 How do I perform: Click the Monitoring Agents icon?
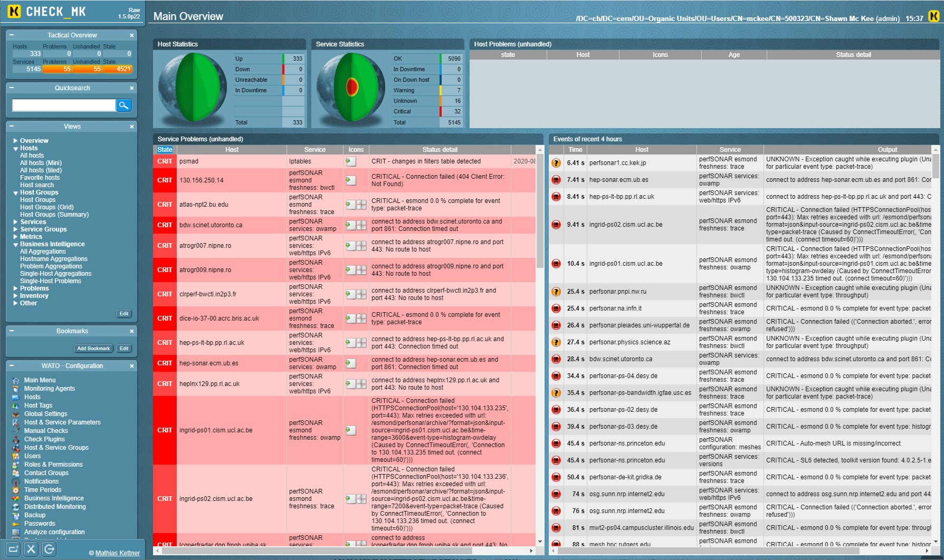tap(16, 389)
